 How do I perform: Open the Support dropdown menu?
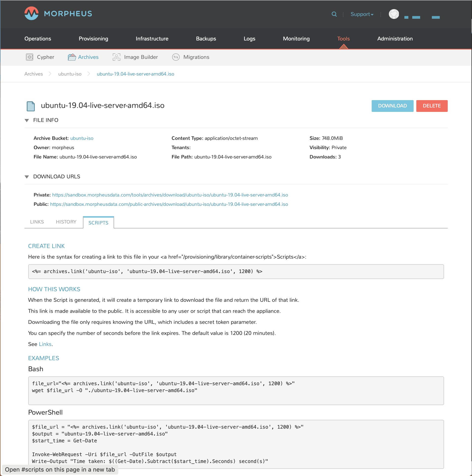[x=362, y=14]
